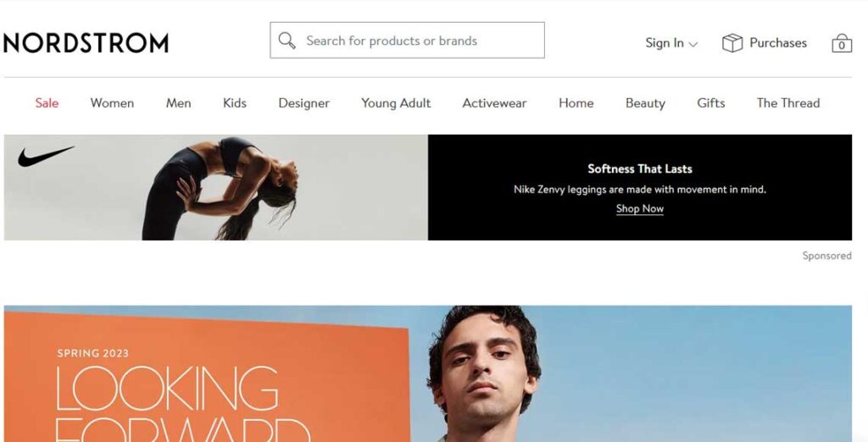Click the Purchases box icon
868x442 pixels.
pyautogui.click(x=732, y=42)
